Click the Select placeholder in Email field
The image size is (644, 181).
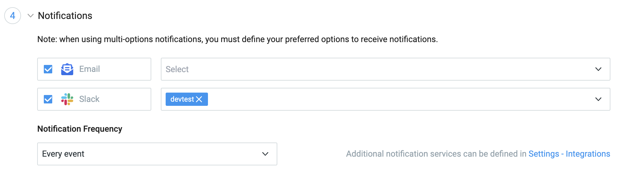pyautogui.click(x=177, y=69)
